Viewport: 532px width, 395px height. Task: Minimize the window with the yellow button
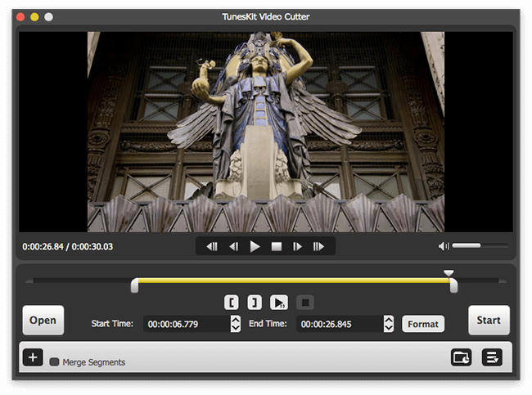[34, 17]
